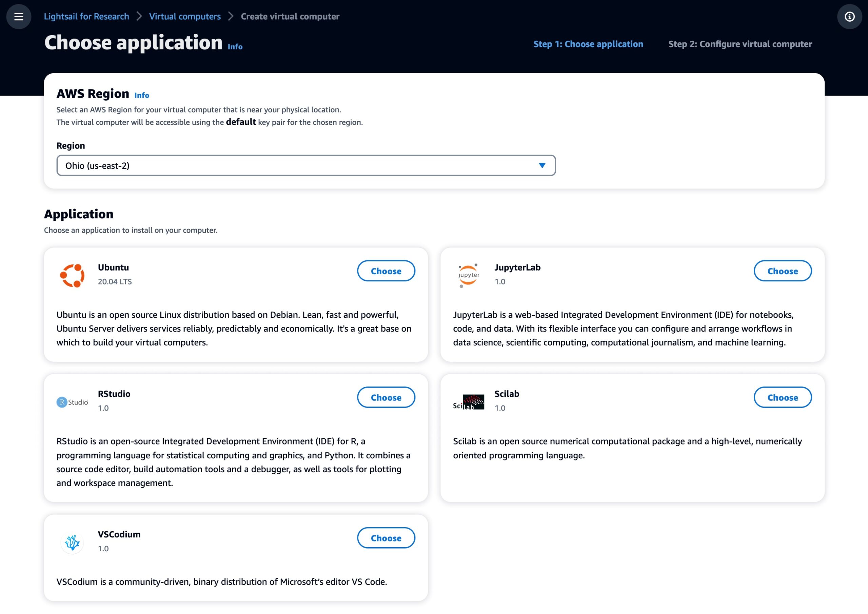Click Info link beside Choose application
Screen dimensions: 868x614
[x=235, y=47]
